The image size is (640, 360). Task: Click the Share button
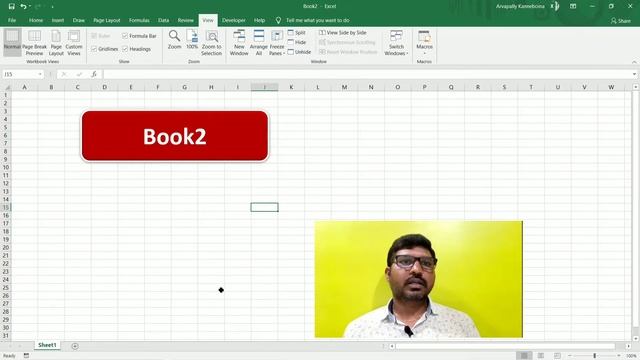pyautogui.click(x=620, y=20)
